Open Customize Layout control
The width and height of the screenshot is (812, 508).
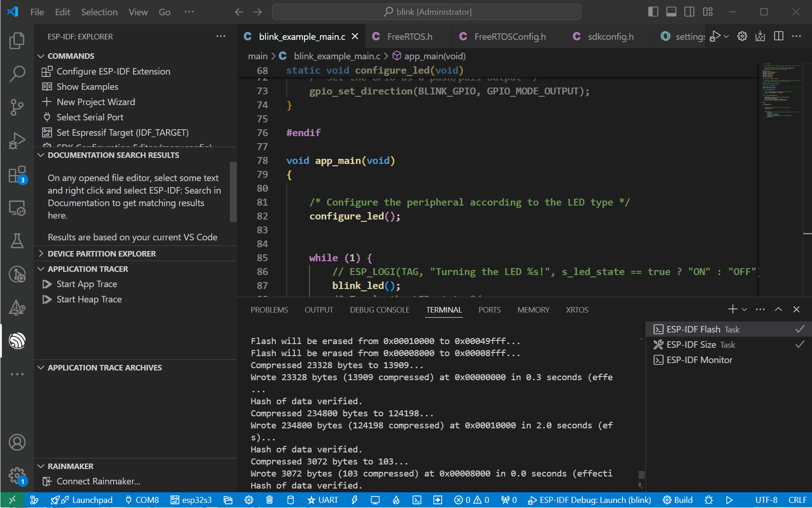pos(708,12)
